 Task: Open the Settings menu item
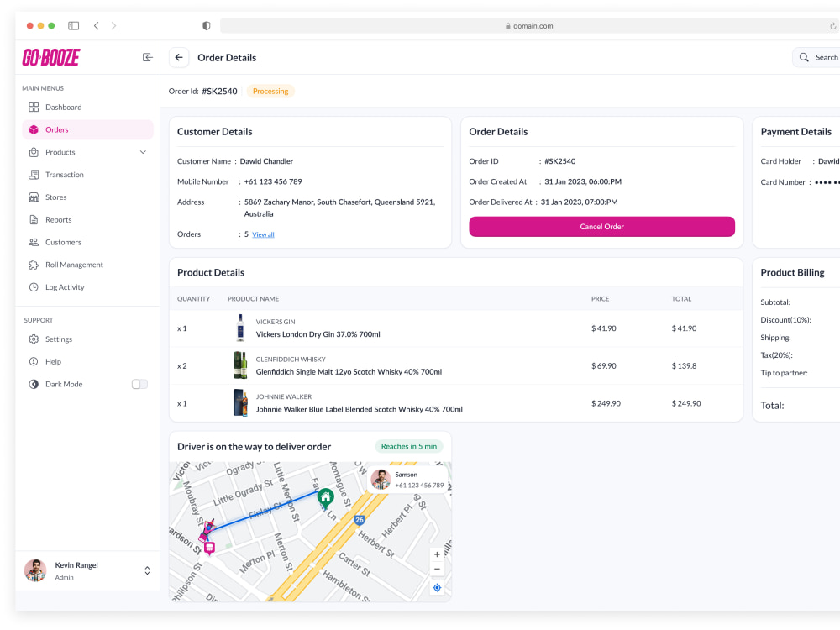(x=88, y=339)
